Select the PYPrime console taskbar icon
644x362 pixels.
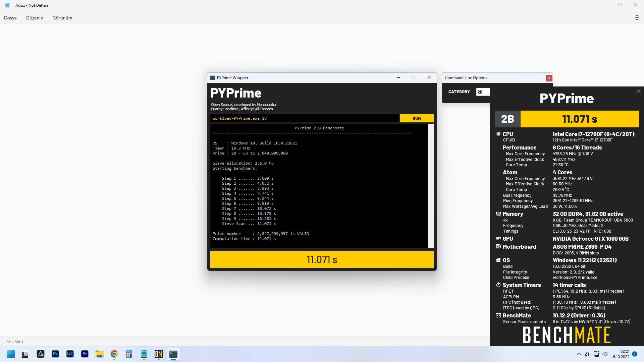(173, 354)
